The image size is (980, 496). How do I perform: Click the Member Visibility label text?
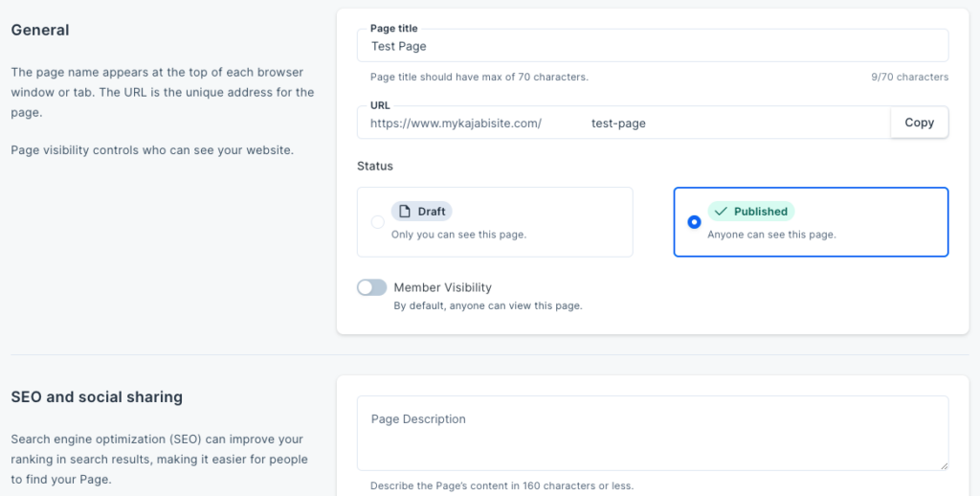pos(442,287)
